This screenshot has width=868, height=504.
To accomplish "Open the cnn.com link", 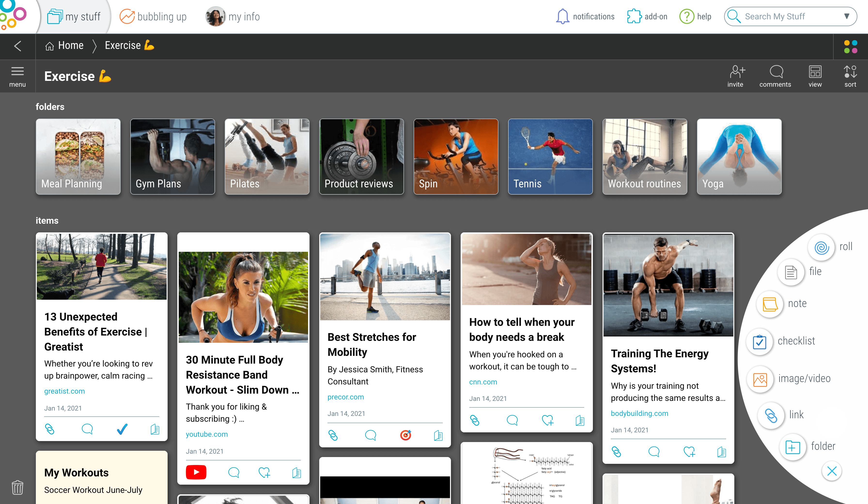I will tap(483, 382).
